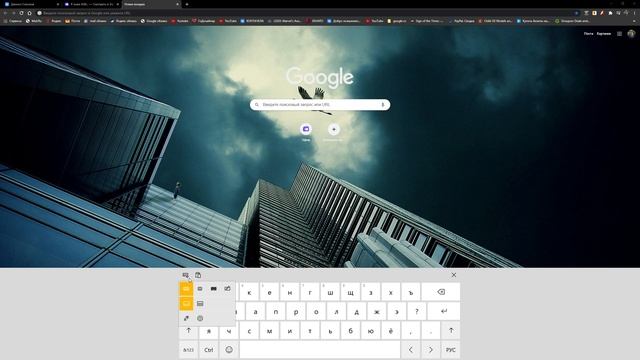Viewport: 640px width, 360px height.
Task: Open a new tab with the plus button
Action: click(187, 4)
